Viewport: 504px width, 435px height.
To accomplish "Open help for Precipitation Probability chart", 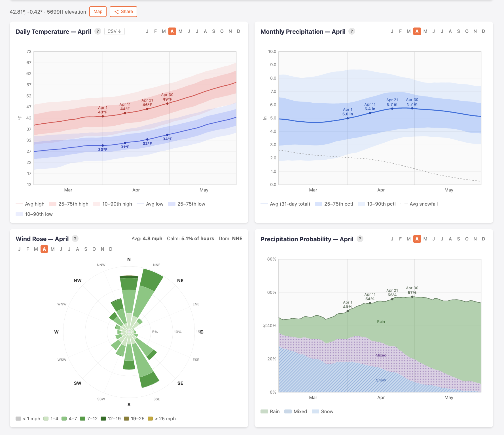I will click(360, 239).
